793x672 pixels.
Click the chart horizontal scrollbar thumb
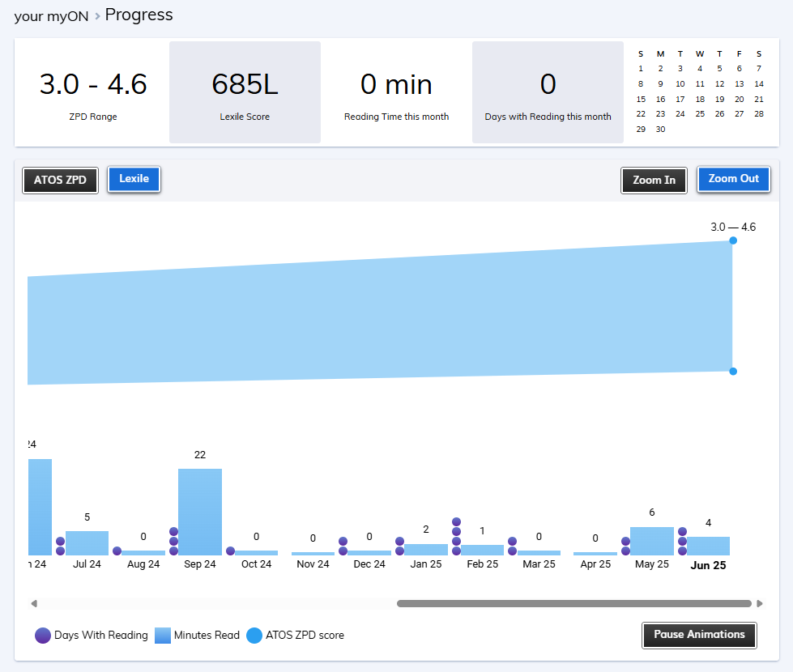click(574, 603)
